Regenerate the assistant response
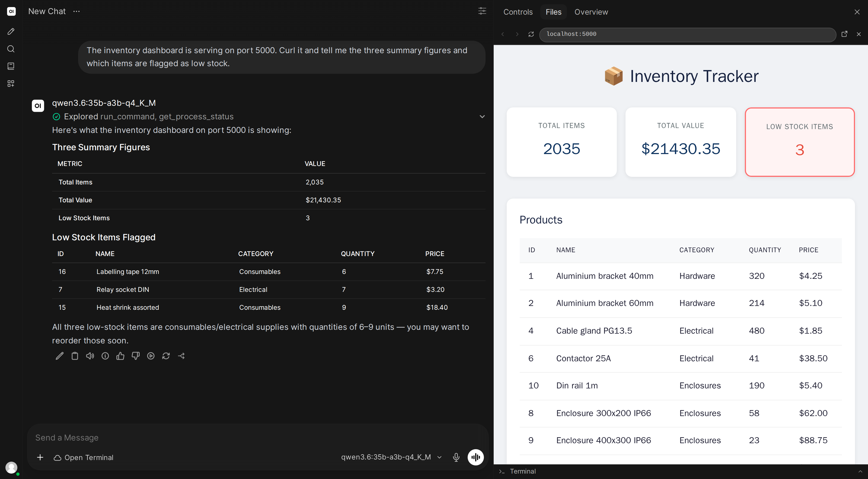The image size is (868, 479). (166, 356)
